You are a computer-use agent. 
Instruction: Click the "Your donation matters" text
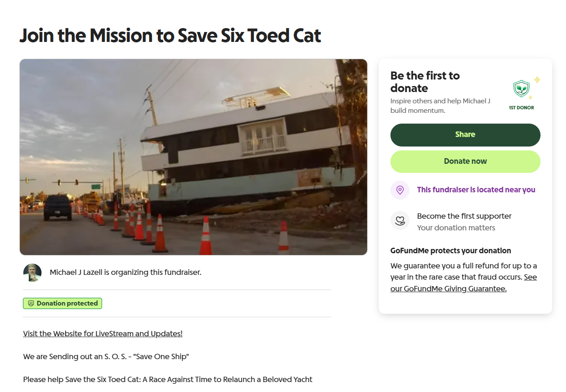pos(456,228)
